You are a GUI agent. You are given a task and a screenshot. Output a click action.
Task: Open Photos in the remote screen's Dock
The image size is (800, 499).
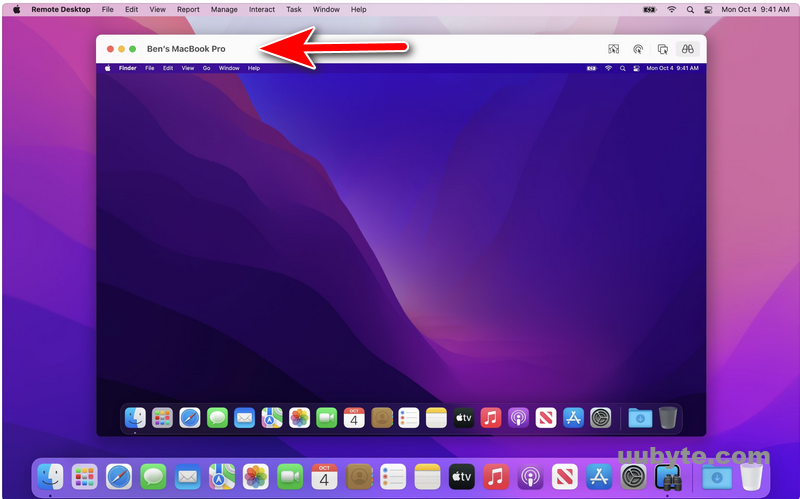coord(299,418)
